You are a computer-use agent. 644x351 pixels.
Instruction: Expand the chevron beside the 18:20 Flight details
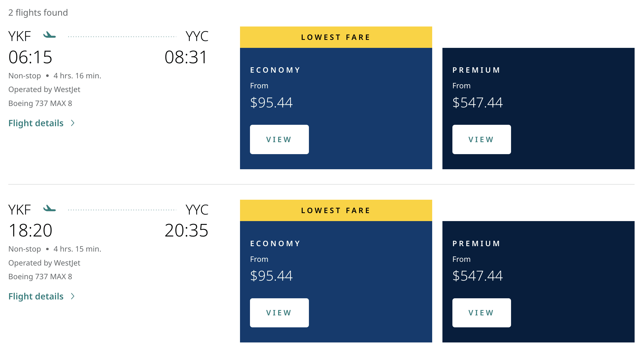point(73,296)
